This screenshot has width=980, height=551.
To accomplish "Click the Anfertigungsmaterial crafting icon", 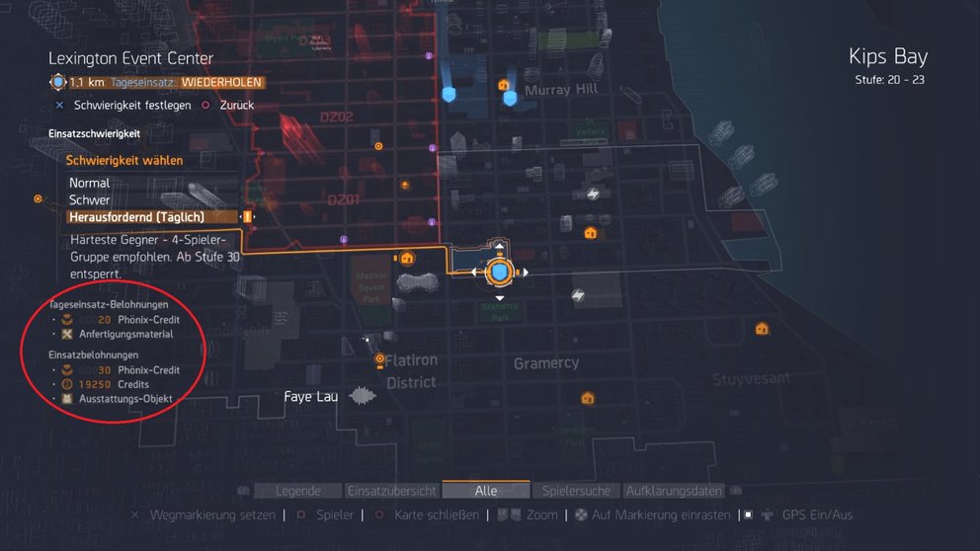I will pos(67,334).
